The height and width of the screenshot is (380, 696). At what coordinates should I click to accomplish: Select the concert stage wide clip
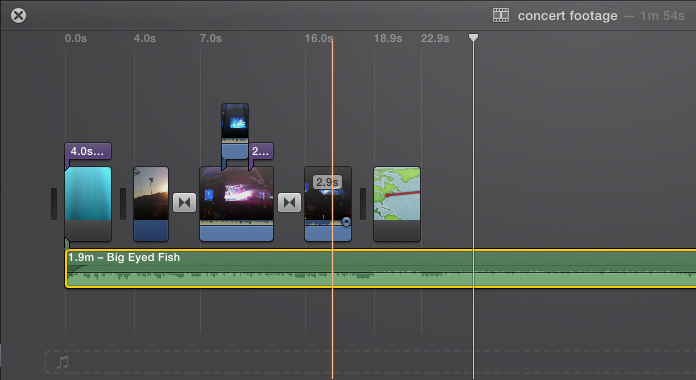coord(237,204)
